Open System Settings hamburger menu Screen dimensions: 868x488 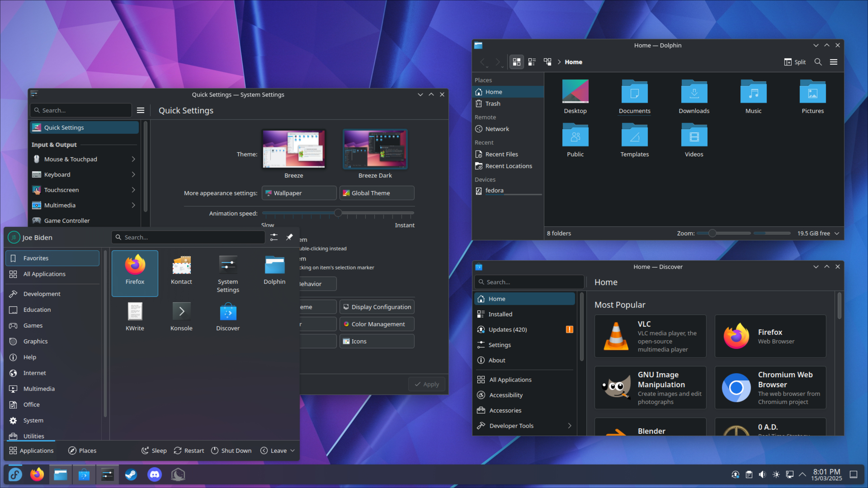pos(141,110)
